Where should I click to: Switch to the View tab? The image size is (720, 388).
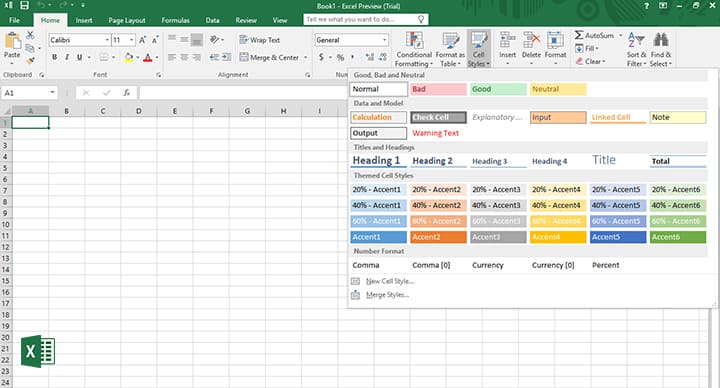[280, 20]
